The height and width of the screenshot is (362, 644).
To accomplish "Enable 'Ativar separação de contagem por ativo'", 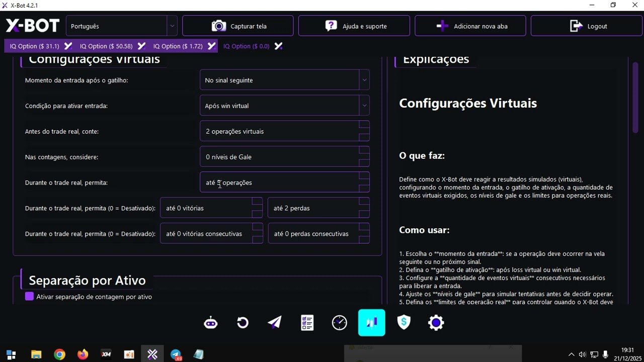I will click(x=29, y=297).
